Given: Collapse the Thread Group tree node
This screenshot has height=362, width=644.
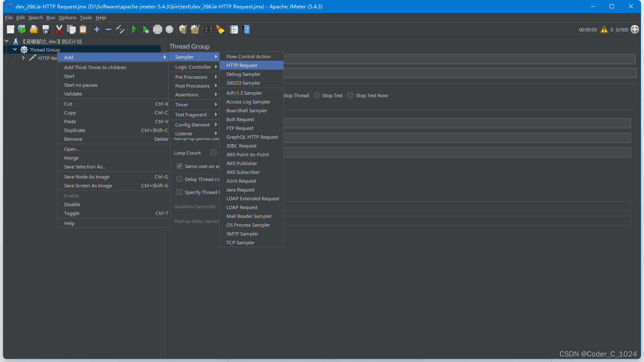Looking at the screenshot, I should point(15,49).
